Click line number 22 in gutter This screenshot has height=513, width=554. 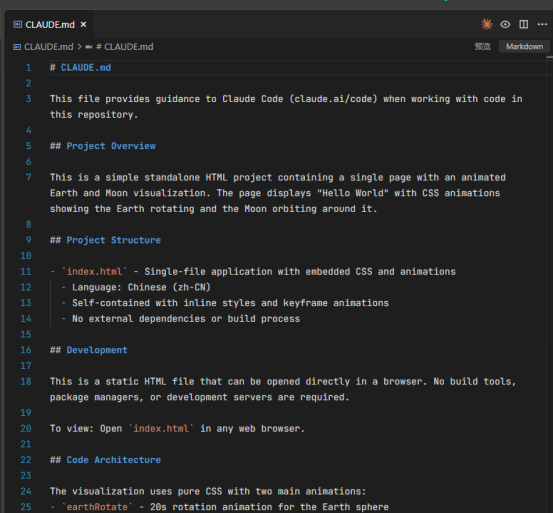26,460
